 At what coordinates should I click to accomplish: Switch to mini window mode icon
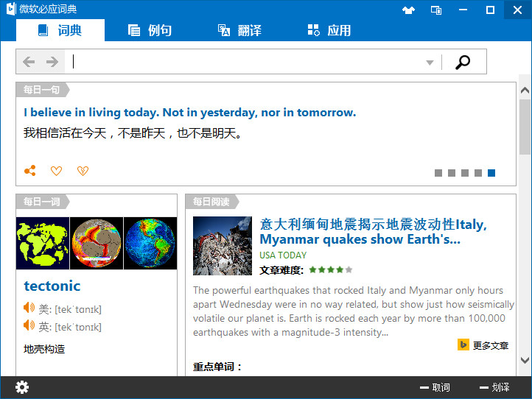tap(436, 10)
